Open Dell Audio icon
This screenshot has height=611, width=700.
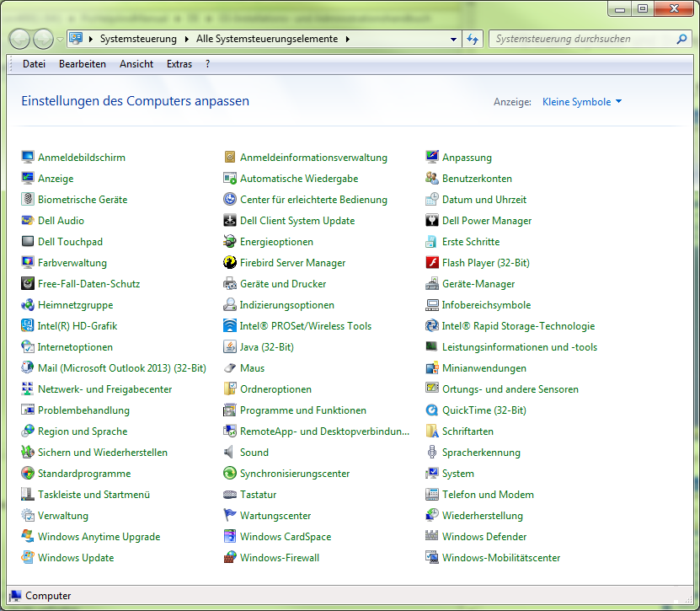point(28,220)
